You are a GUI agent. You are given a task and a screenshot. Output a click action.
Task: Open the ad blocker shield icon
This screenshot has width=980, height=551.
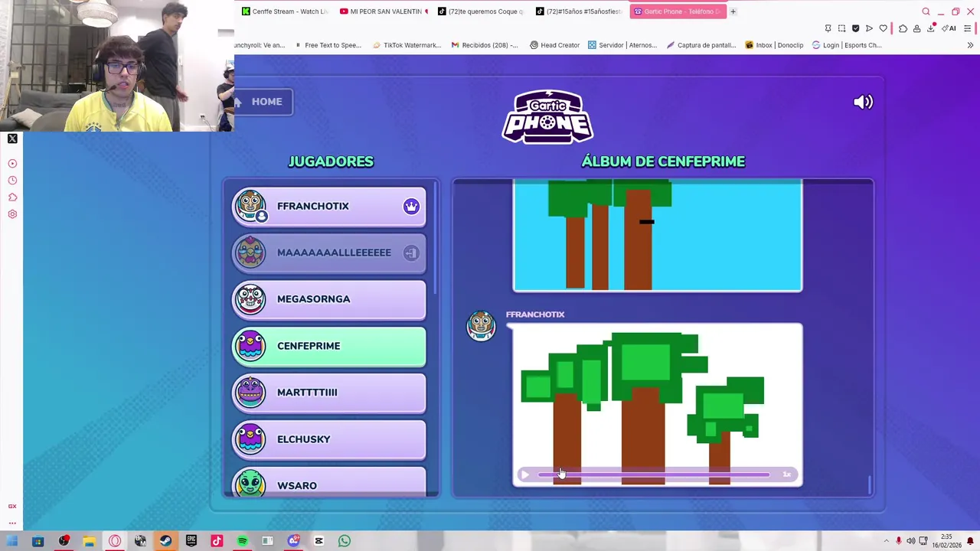click(855, 28)
